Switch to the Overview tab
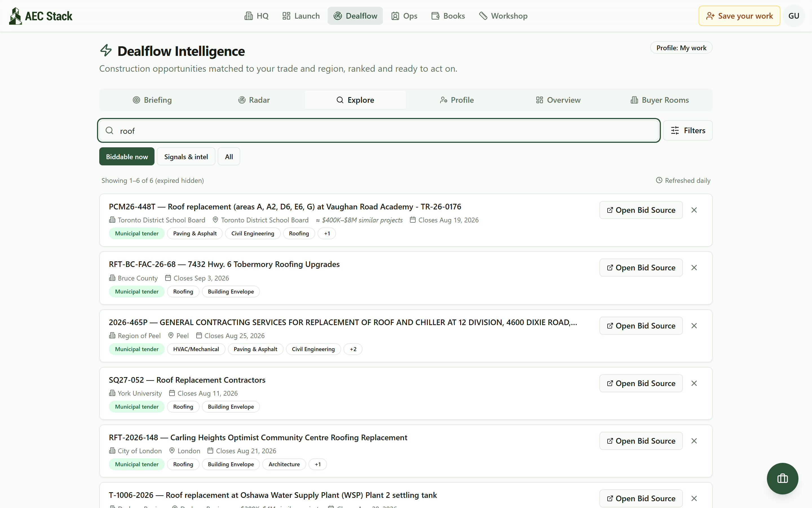Screen dimensions: 812x508 pos(558,100)
